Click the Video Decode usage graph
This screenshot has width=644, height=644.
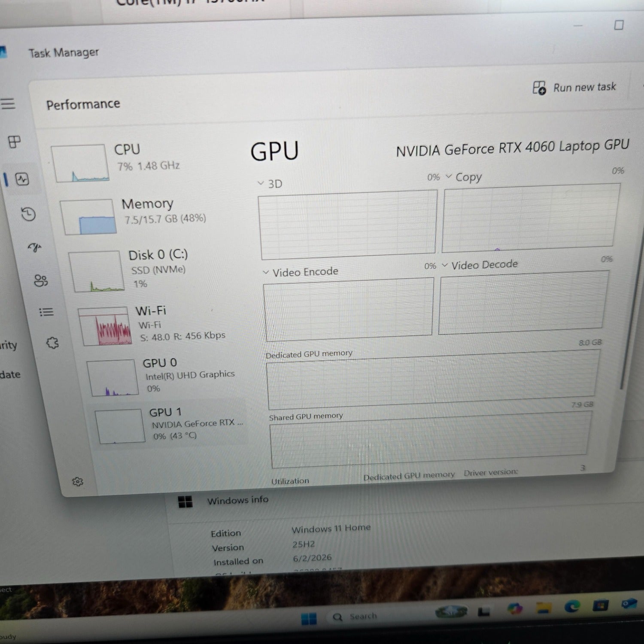click(x=524, y=303)
